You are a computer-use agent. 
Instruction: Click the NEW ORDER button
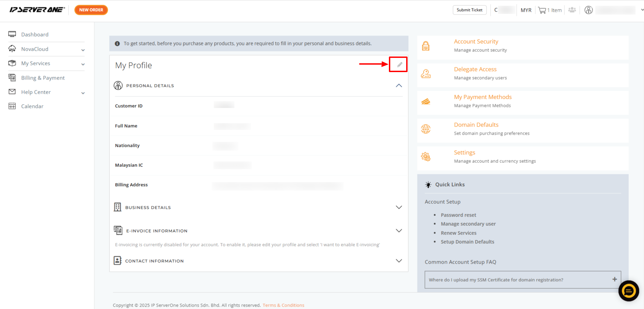[x=91, y=10]
